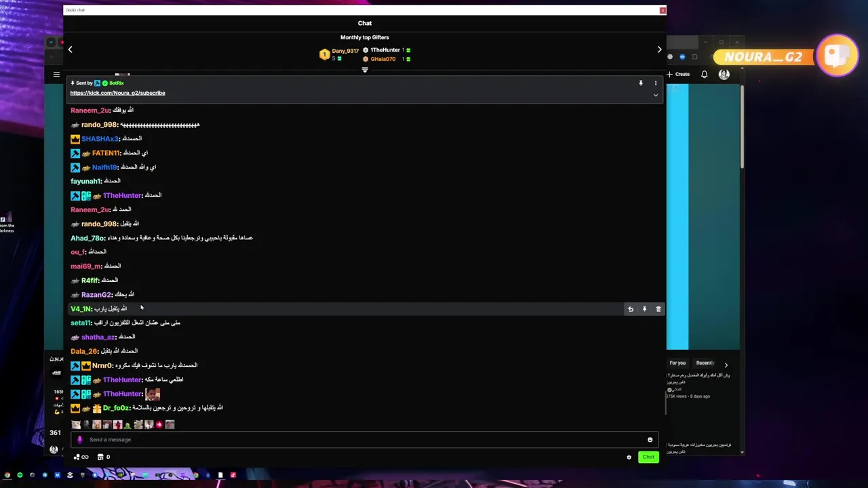Click SHASHAx3 username in chat

(100, 139)
